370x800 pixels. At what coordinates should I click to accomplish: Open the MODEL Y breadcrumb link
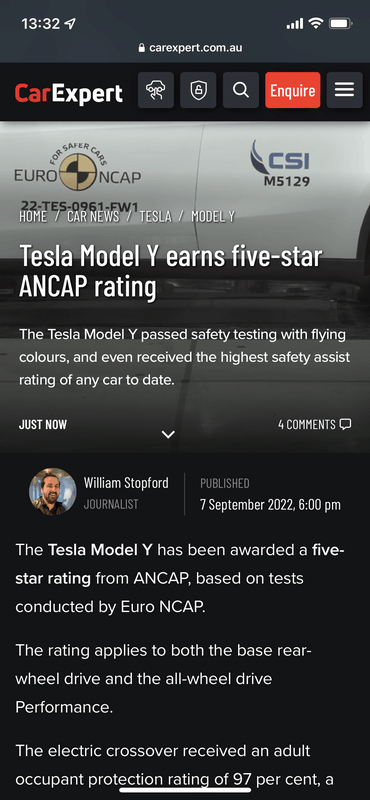coord(213,216)
